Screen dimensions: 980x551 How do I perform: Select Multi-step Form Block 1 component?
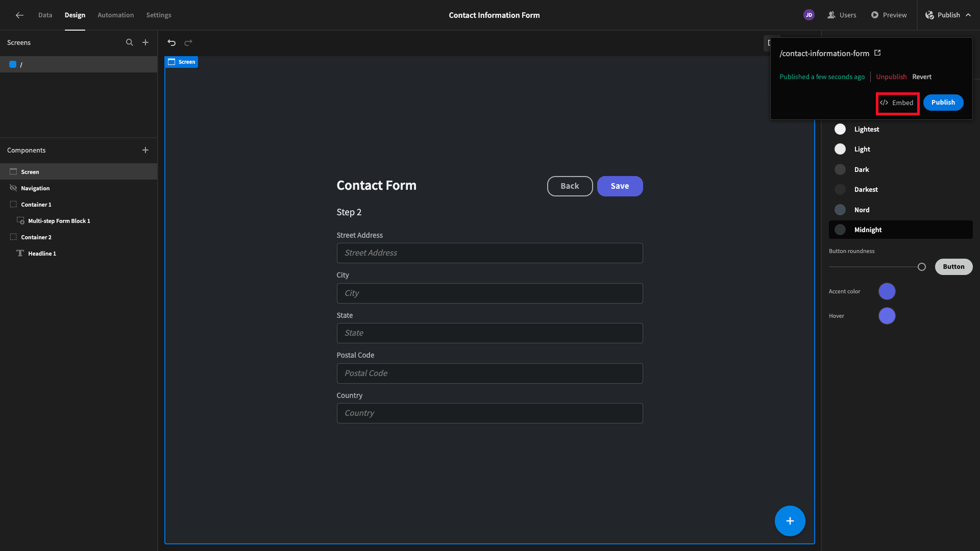tap(79, 221)
